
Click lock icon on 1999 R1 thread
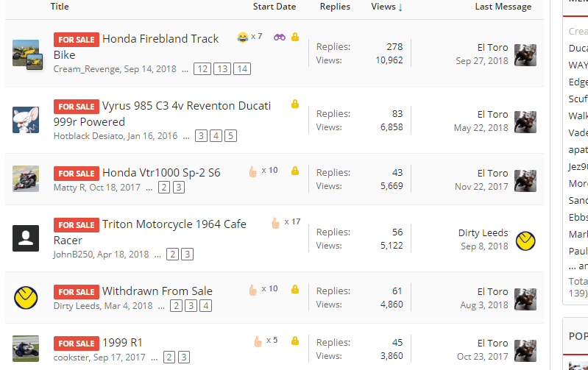coord(295,341)
